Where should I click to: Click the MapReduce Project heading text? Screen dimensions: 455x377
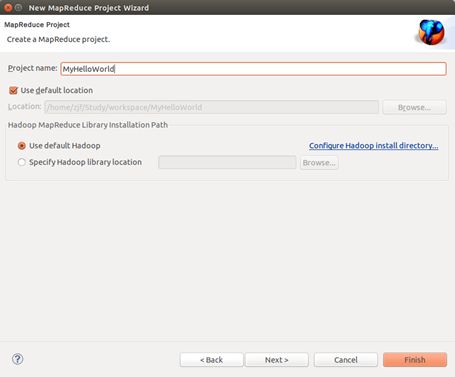37,25
